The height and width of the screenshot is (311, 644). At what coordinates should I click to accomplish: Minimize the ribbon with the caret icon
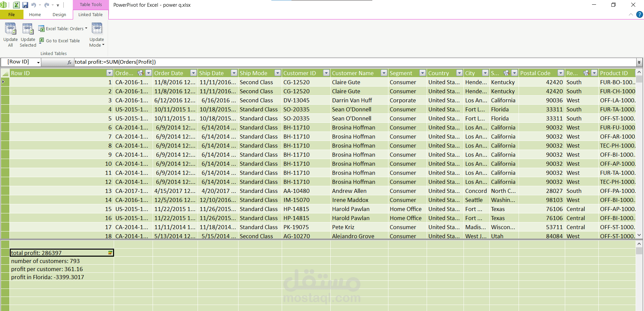coord(631,14)
